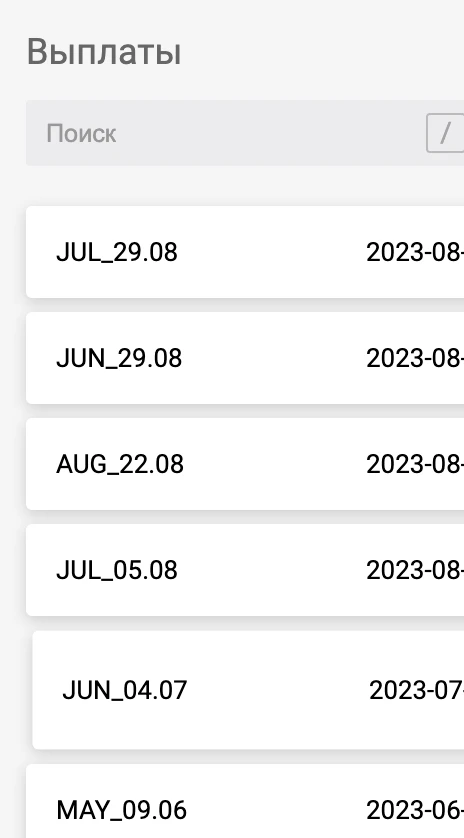The width and height of the screenshot is (464, 838).
Task: Click the Выплаты page heading
Action: (104, 52)
